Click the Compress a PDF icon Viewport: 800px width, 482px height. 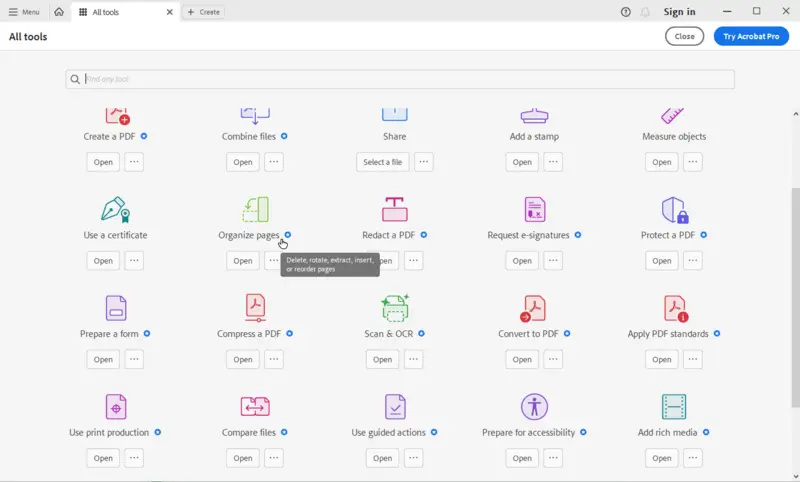(x=255, y=308)
